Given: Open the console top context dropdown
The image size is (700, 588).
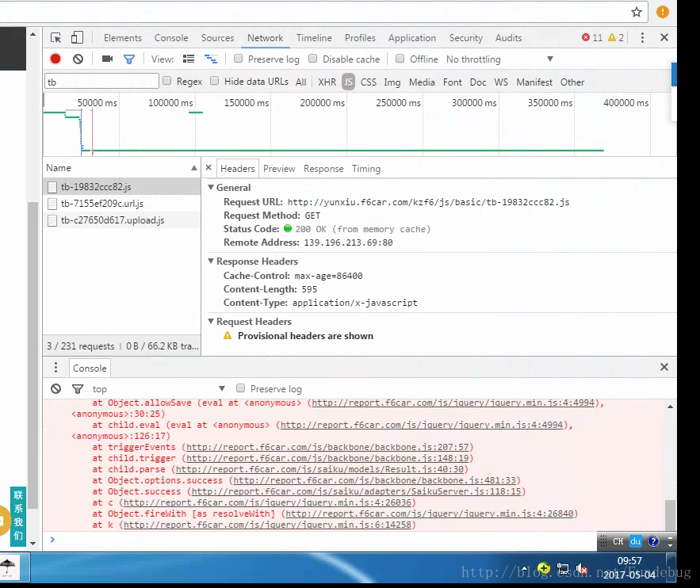Looking at the screenshot, I should click(x=159, y=389).
